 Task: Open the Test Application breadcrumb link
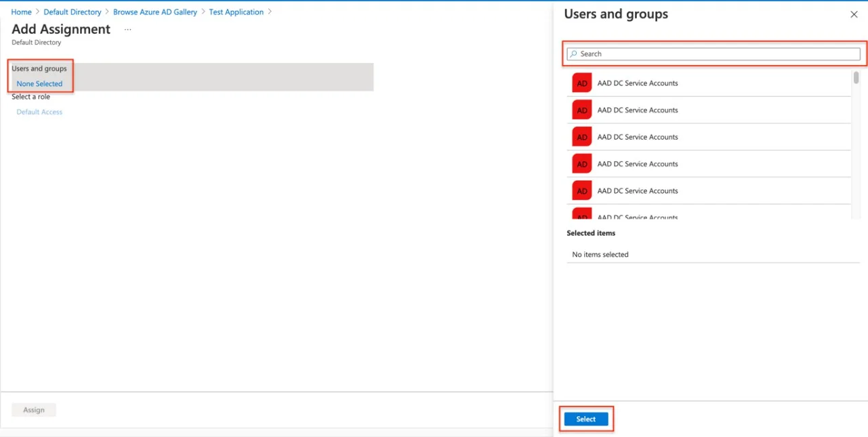pos(236,12)
